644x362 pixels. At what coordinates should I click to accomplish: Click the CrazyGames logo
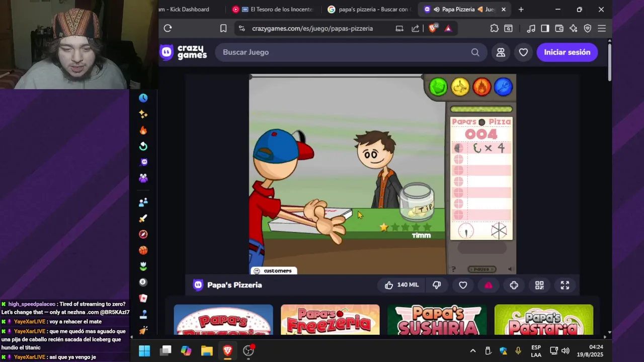(x=183, y=52)
